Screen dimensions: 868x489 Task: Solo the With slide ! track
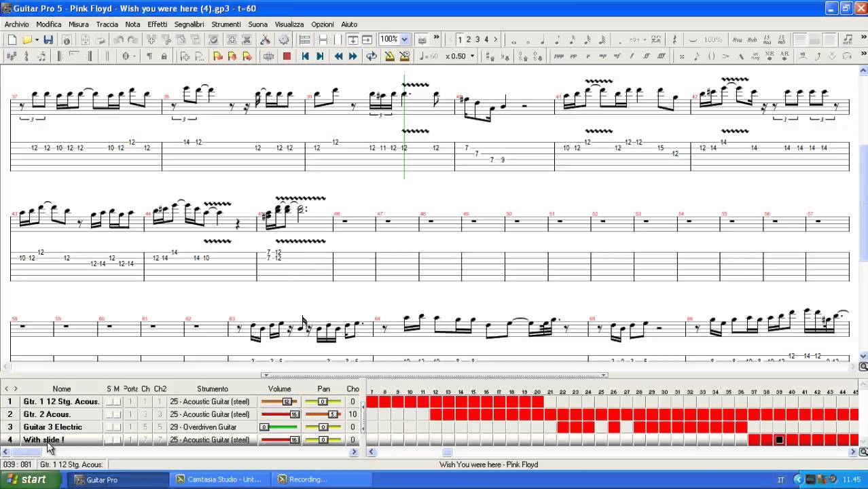(109, 440)
